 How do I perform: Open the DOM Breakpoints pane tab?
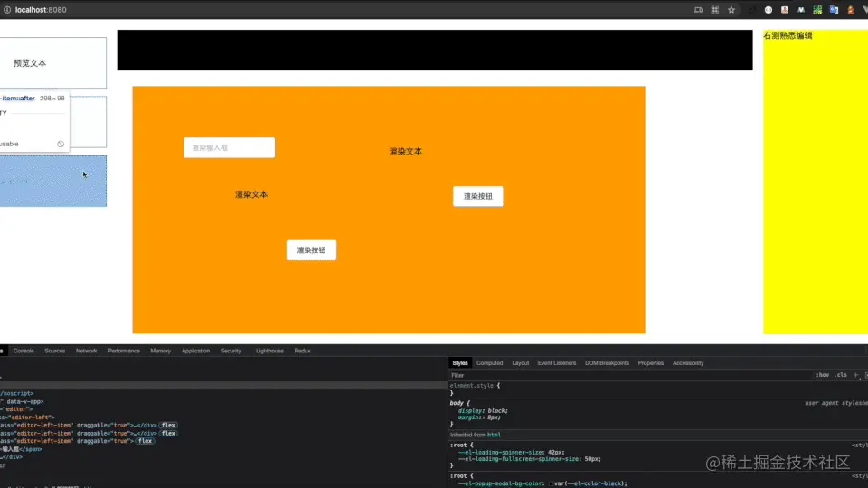pyautogui.click(x=607, y=363)
